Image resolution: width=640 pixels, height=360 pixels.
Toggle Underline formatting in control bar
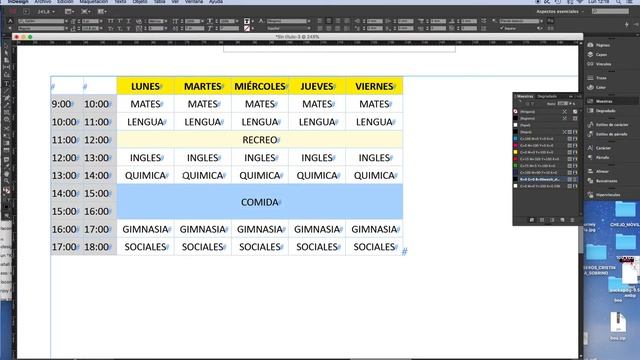coord(128,21)
